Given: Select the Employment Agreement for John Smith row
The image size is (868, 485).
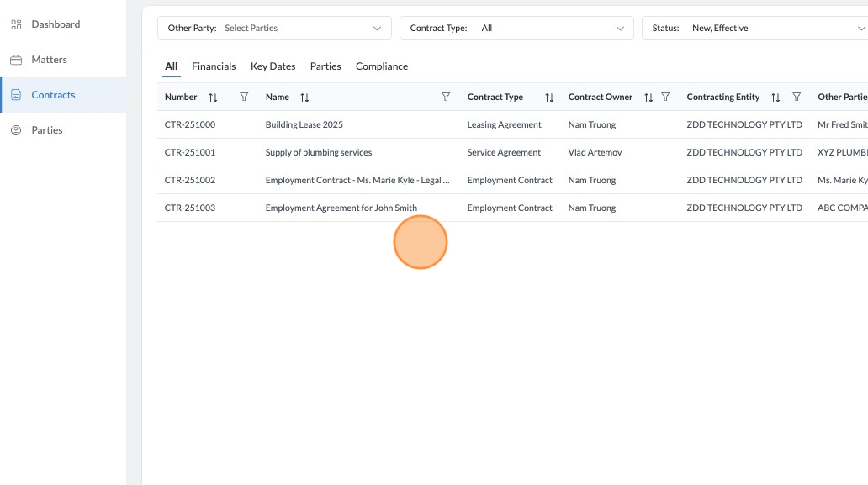Looking at the screenshot, I should click(x=341, y=208).
